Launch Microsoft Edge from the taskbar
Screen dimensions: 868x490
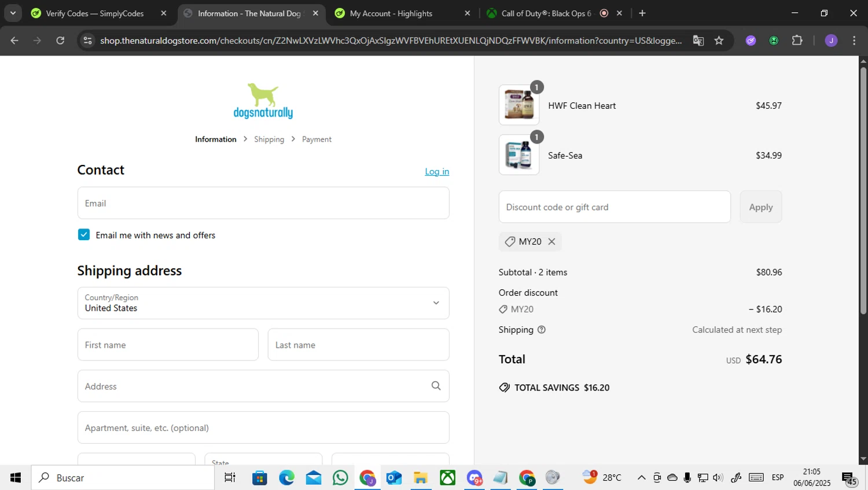tap(286, 478)
